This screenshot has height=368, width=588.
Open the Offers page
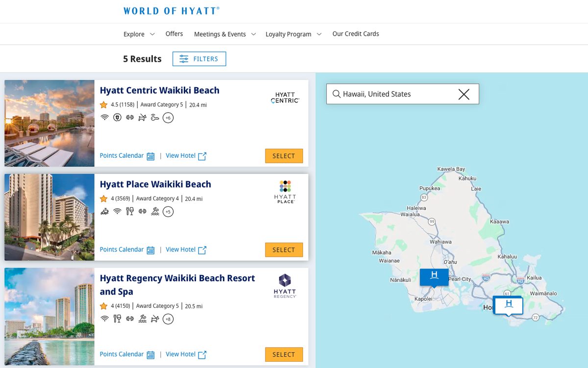point(174,34)
